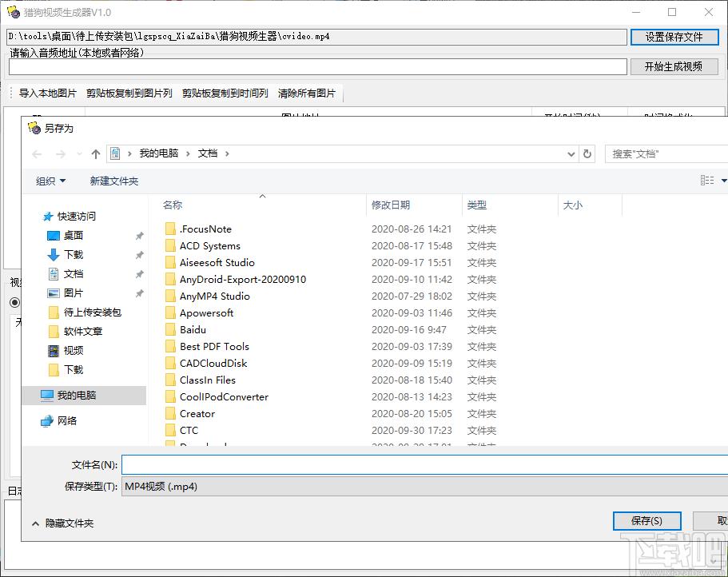The height and width of the screenshot is (577, 728).
Task: Click the 另存为 dialog title icon
Action: pyautogui.click(x=34, y=128)
